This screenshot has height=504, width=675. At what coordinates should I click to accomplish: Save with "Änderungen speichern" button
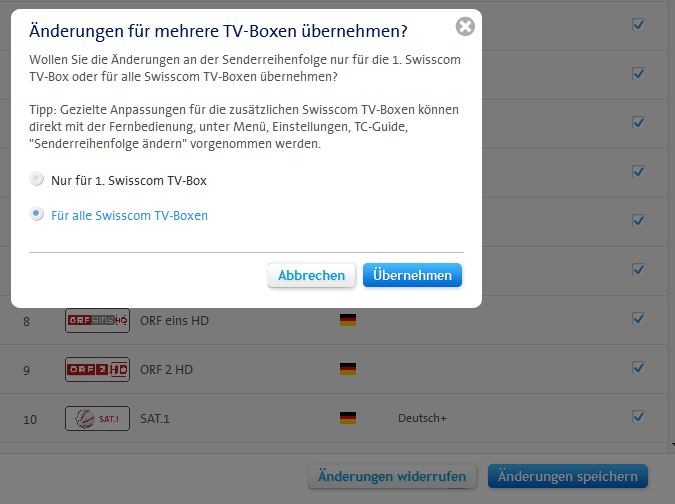click(568, 476)
